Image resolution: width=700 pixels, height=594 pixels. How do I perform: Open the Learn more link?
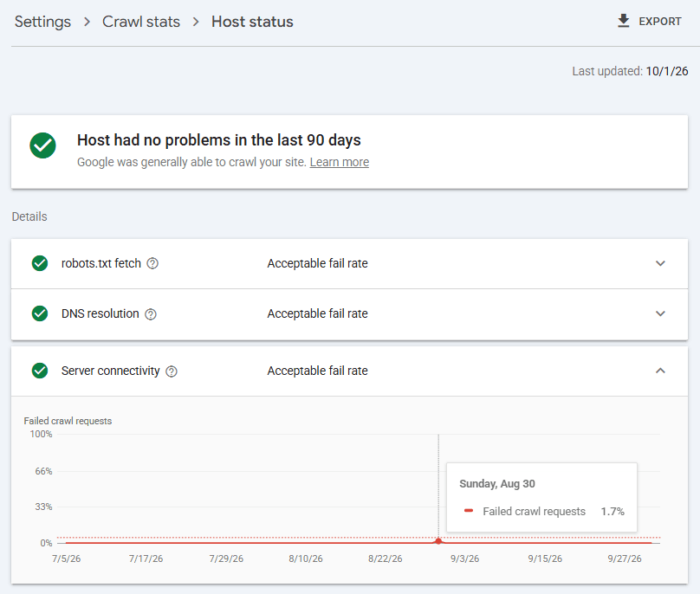point(340,162)
